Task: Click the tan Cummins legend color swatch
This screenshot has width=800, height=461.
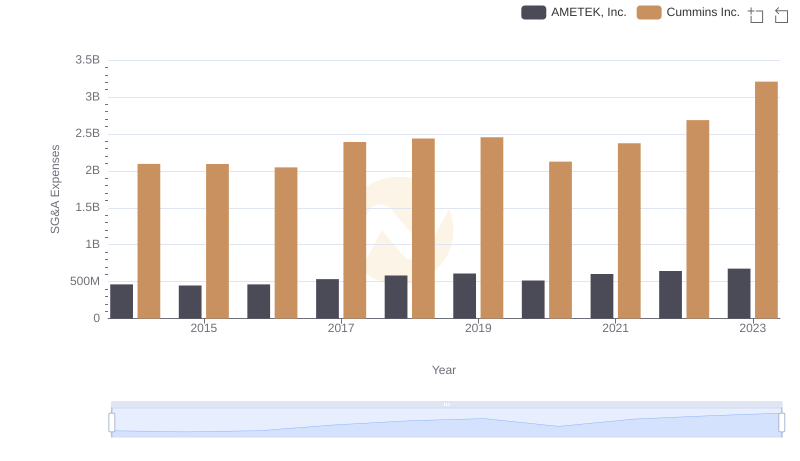Action: (649, 12)
